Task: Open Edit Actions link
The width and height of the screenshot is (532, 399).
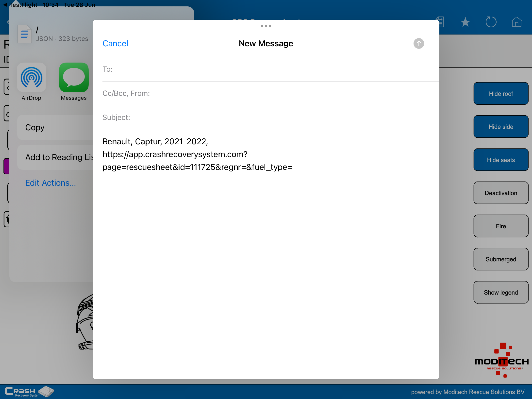Action: point(50,183)
